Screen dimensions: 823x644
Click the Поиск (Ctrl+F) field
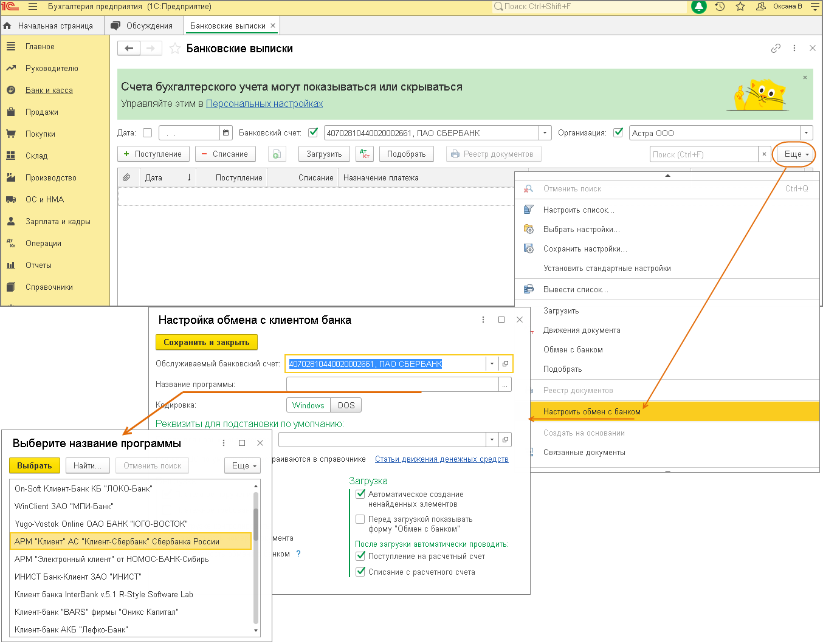tap(704, 154)
